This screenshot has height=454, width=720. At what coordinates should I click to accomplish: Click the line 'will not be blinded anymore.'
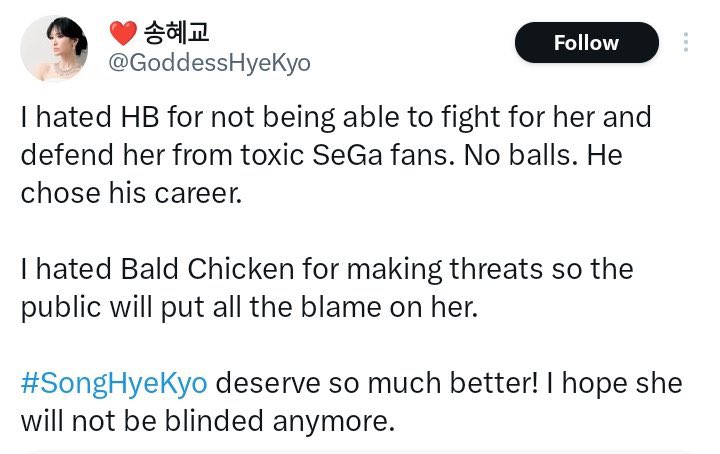(x=207, y=422)
